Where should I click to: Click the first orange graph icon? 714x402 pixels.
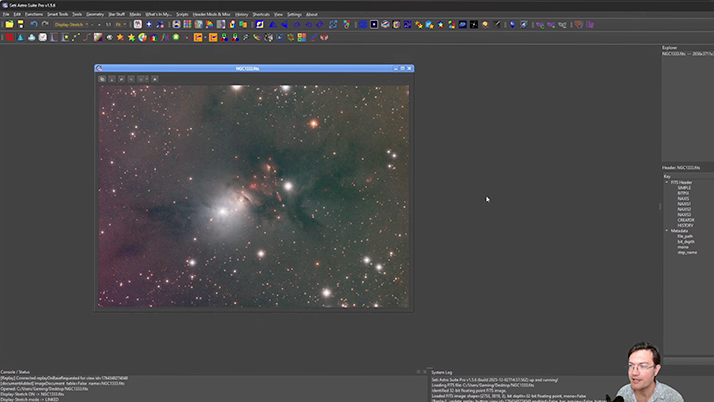(198, 37)
